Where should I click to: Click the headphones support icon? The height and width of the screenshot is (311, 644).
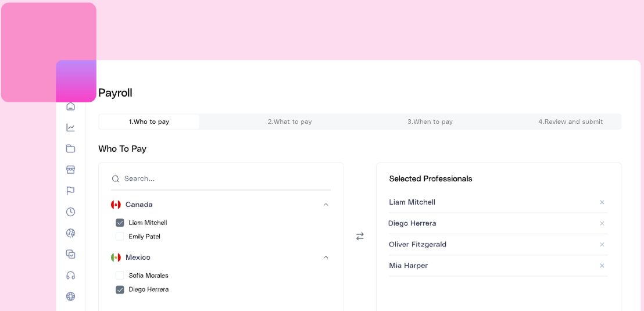coord(70,275)
